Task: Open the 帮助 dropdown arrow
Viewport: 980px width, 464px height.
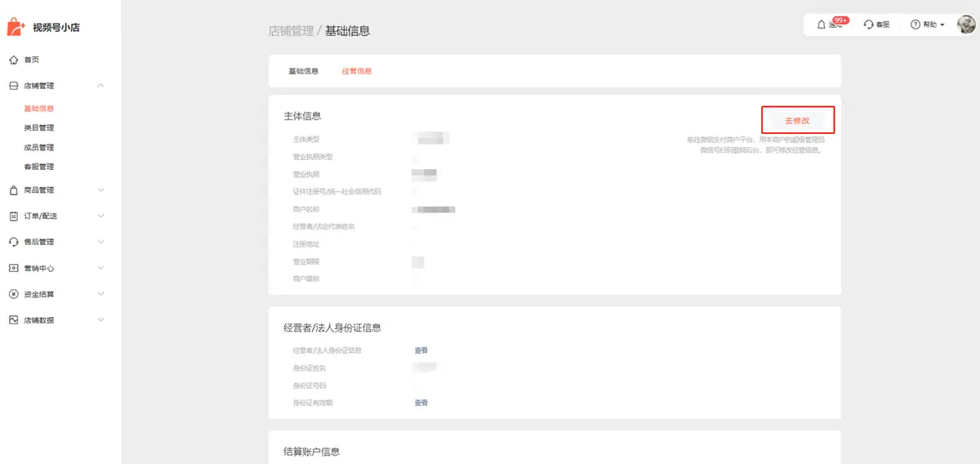Action: tap(942, 25)
